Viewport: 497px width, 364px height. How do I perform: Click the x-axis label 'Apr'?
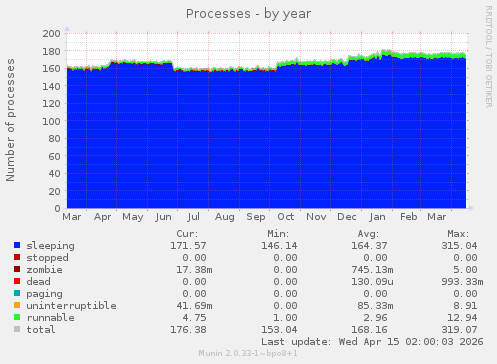102,217
